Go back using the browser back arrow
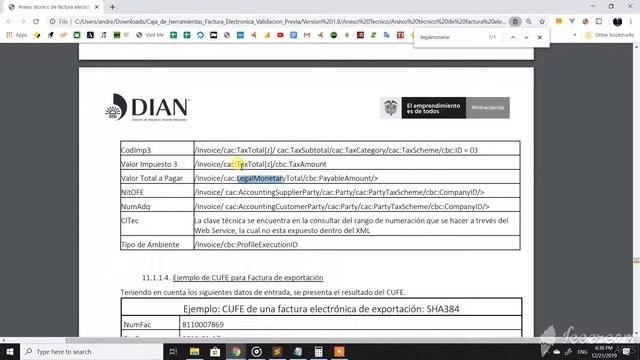The height and width of the screenshot is (360, 640). pyautogui.click(x=9, y=22)
